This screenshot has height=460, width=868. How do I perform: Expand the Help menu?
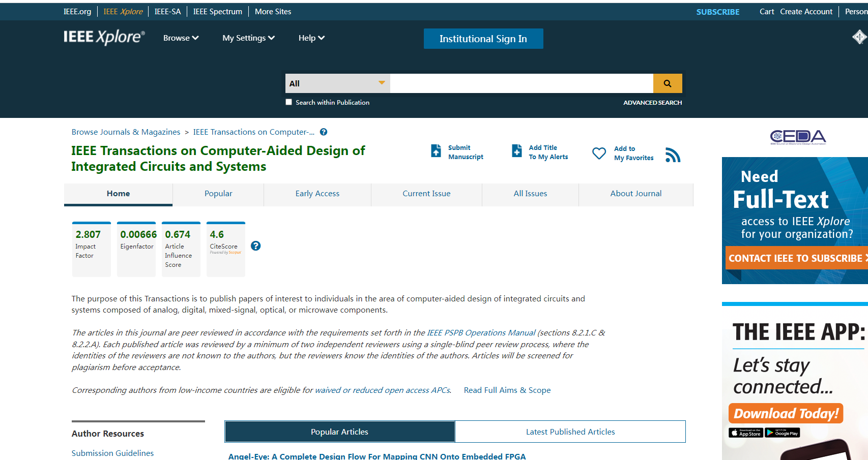[311, 38]
